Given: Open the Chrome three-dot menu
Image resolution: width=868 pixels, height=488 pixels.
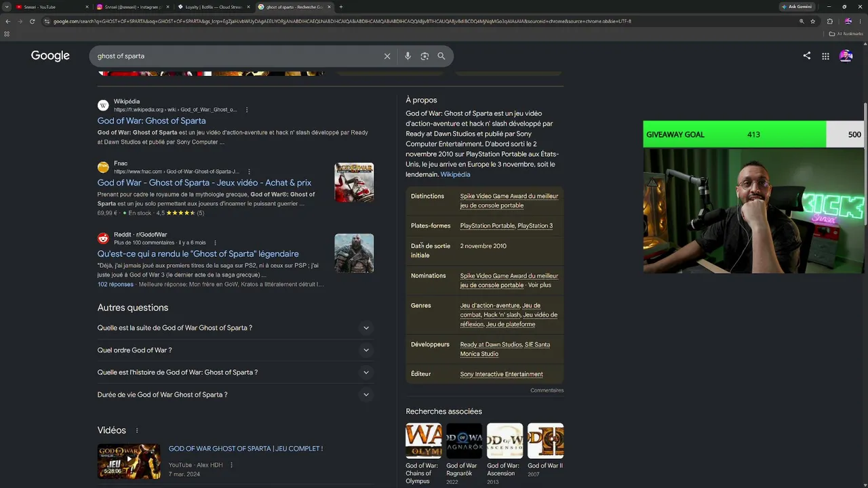Looking at the screenshot, I should click(860, 21).
